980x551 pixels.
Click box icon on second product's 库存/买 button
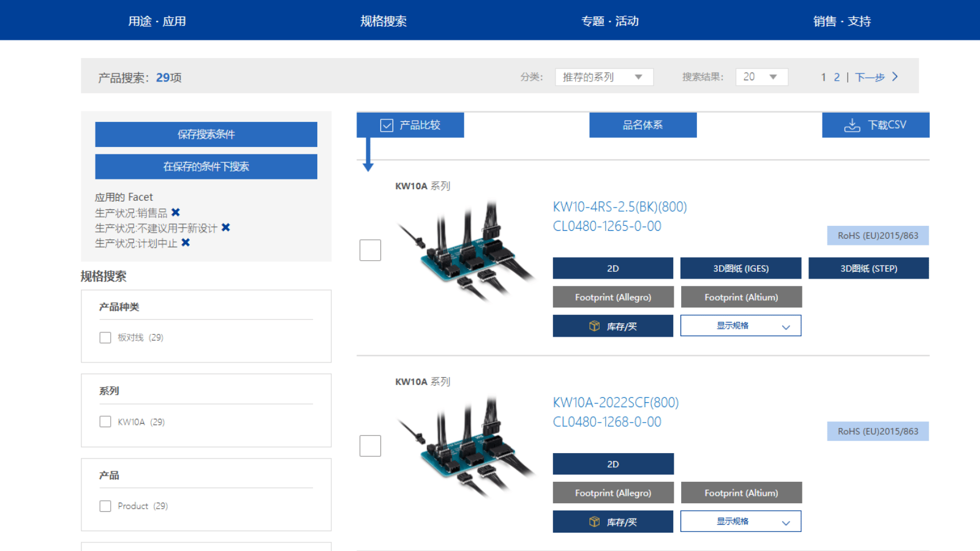593,521
